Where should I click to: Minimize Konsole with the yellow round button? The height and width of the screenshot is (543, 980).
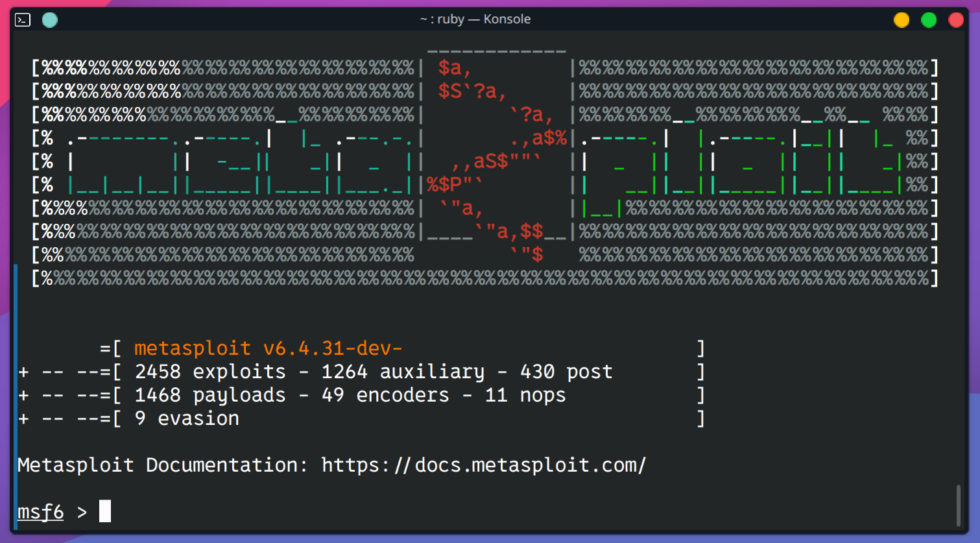click(902, 20)
